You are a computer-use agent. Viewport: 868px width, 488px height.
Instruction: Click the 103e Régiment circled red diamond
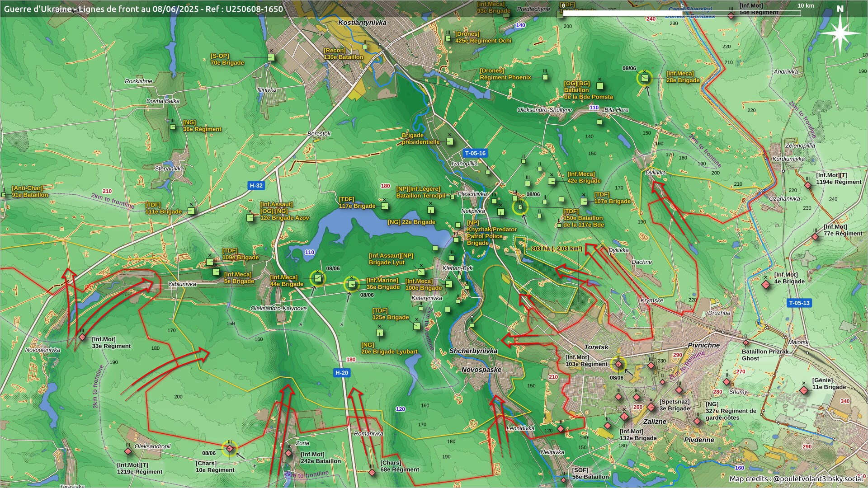618,364
